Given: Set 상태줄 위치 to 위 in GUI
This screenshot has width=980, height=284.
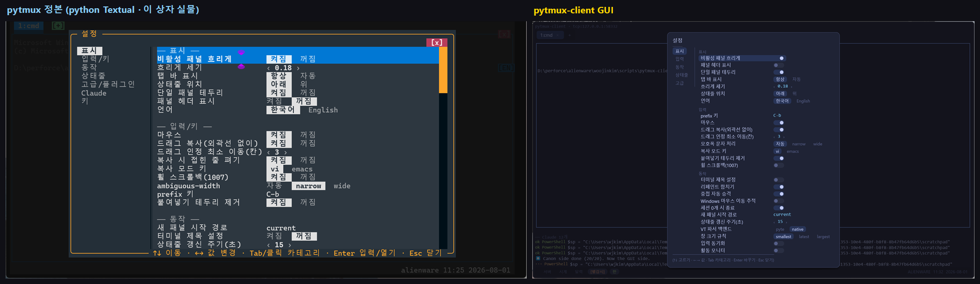Looking at the screenshot, I should click(794, 93).
